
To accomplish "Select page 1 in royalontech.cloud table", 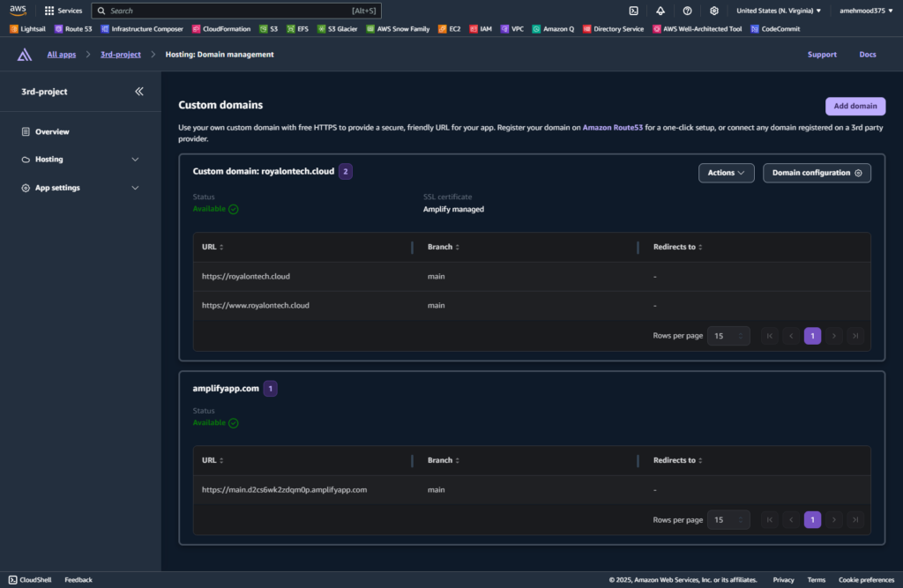I will click(812, 336).
